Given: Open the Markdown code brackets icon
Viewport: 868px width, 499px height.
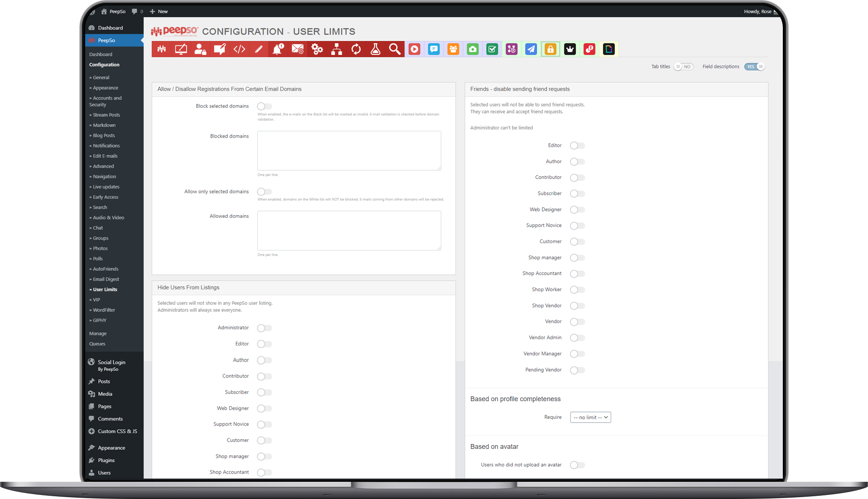Looking at the screenshot, I should coord(239,49).
